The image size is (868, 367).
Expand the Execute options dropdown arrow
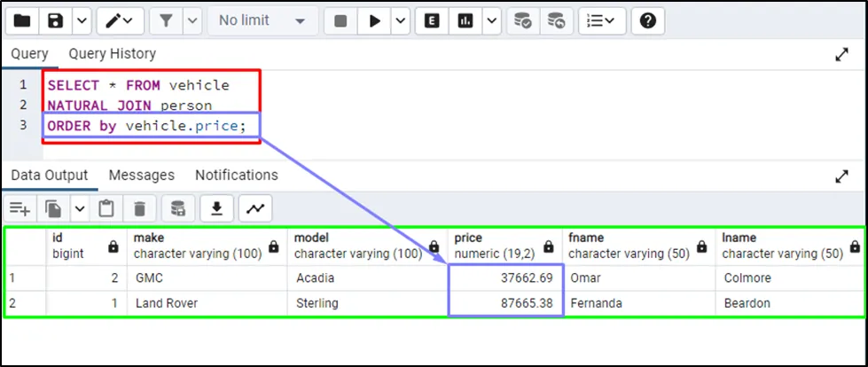tap(400, 20)
